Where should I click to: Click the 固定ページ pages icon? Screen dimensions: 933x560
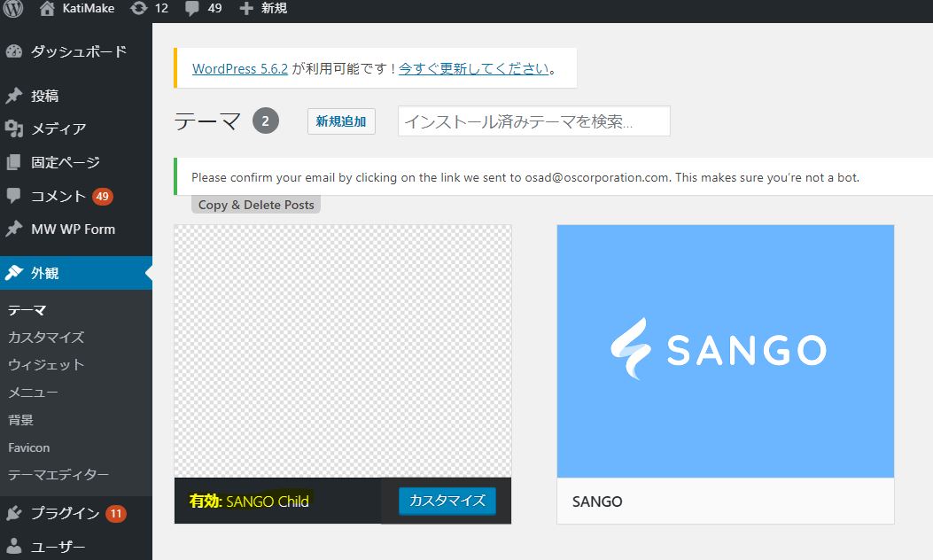[x=13, y=162]
